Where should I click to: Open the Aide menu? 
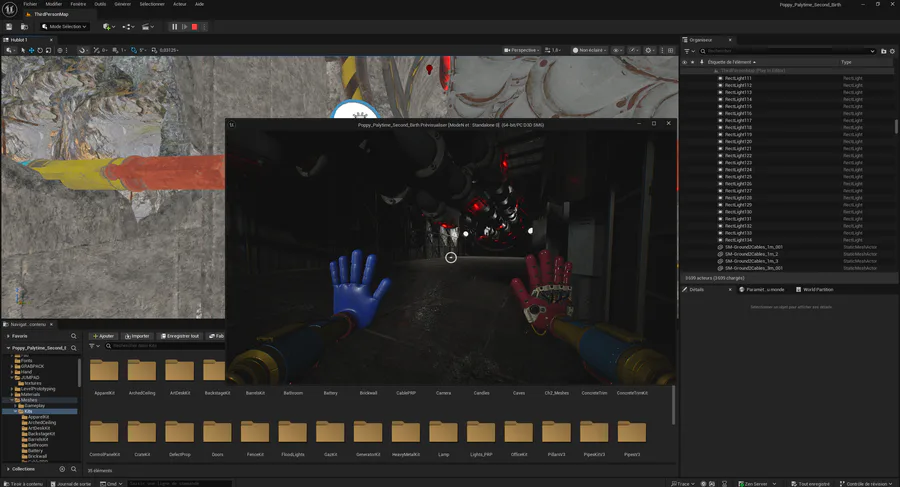(199, 4)
